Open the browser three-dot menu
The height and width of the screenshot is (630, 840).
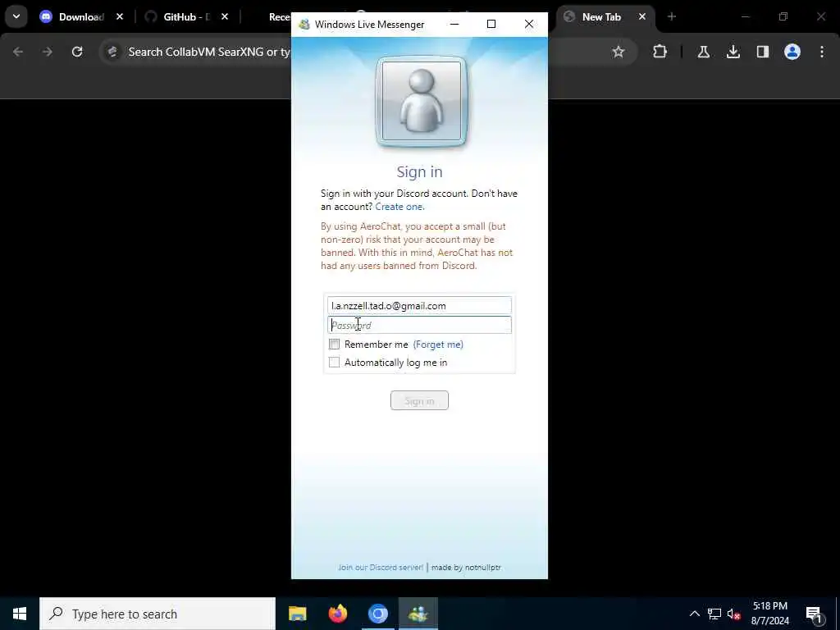point(822,52)
